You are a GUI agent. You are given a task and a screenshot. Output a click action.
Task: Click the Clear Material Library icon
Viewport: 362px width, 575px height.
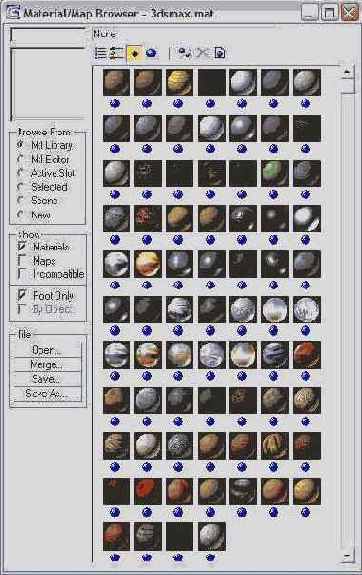coord(219,53)
